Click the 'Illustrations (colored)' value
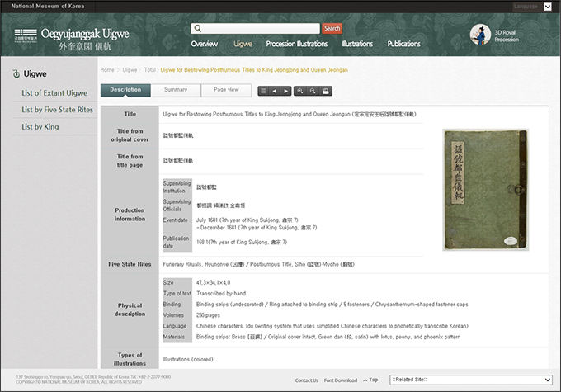 (188, 359)
